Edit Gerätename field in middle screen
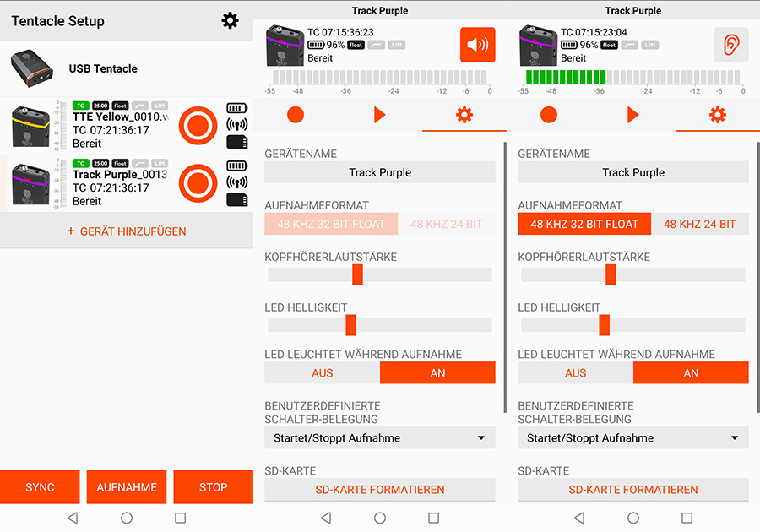Image resolution: width=760 pixels, height=532 pixels. tap(380, 172)
